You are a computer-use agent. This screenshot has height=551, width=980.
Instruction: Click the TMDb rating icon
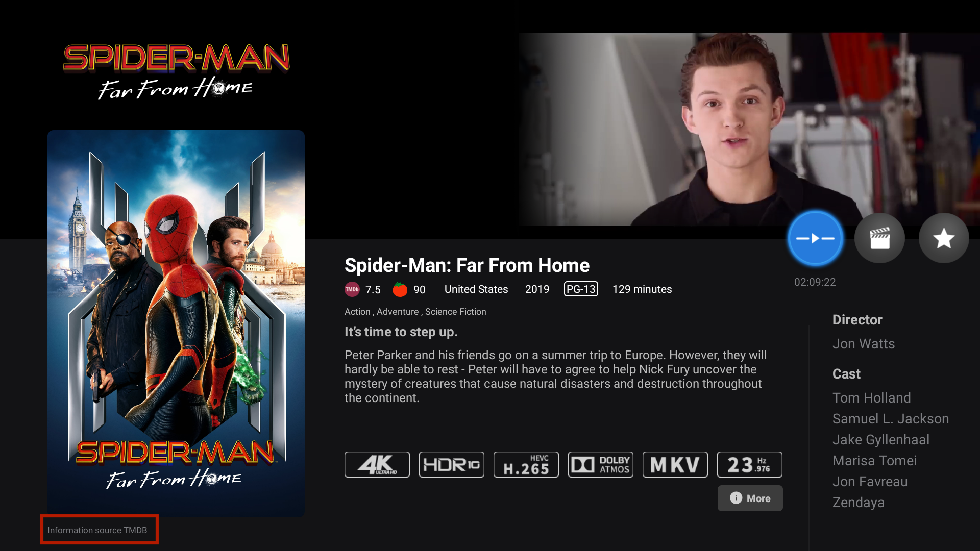pos(352,289)
